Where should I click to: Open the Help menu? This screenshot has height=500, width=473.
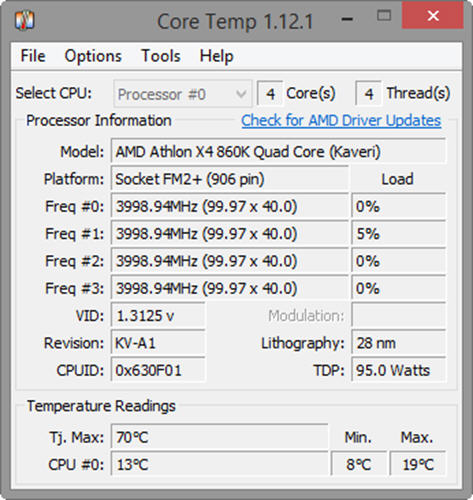(216, 56)
